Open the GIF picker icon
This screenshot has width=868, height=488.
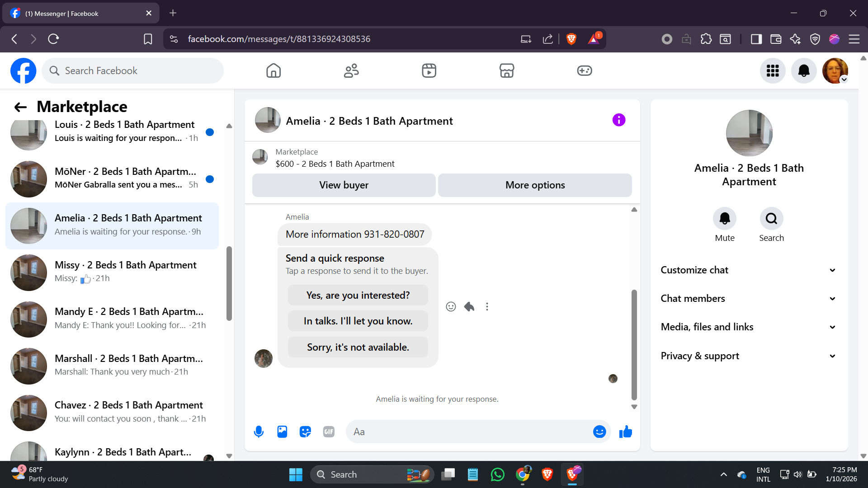coord(329,432)
